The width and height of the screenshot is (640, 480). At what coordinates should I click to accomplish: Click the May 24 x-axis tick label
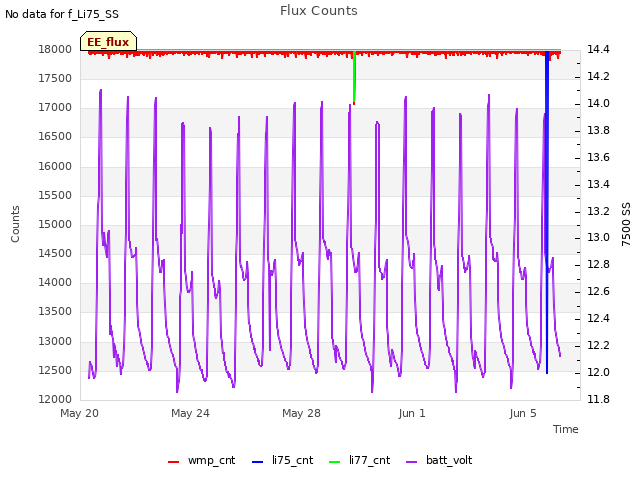[x=191, y=413]
